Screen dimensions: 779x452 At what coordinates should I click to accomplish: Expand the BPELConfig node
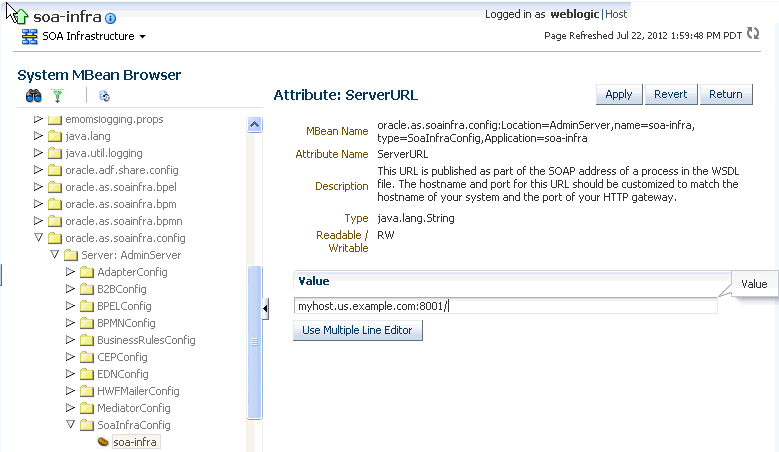[x=71, y=305]
